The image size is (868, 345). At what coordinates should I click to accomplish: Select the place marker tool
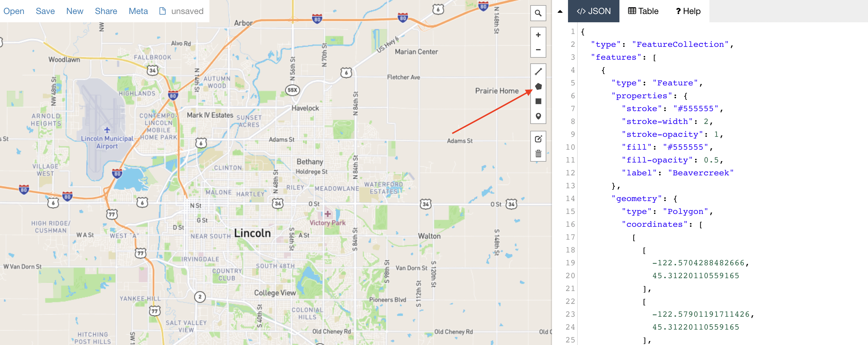(x=538, y=116)
